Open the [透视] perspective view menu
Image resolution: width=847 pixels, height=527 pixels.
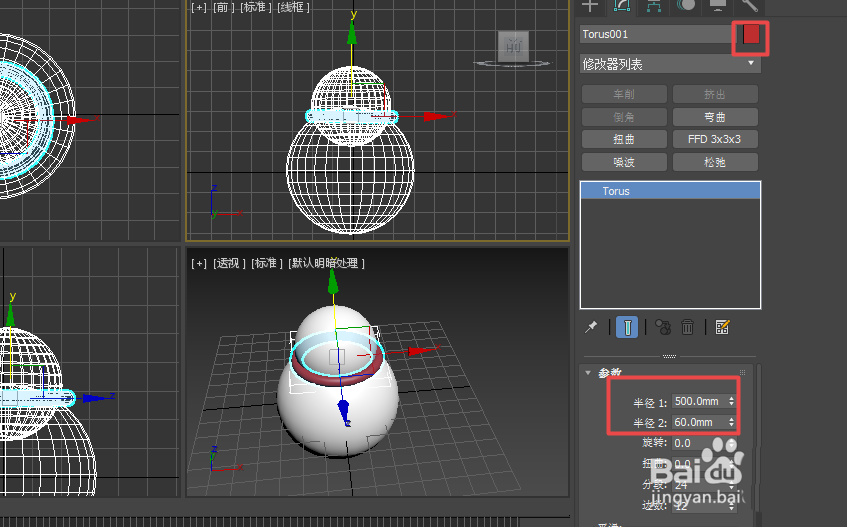click(x=229, y=263)
